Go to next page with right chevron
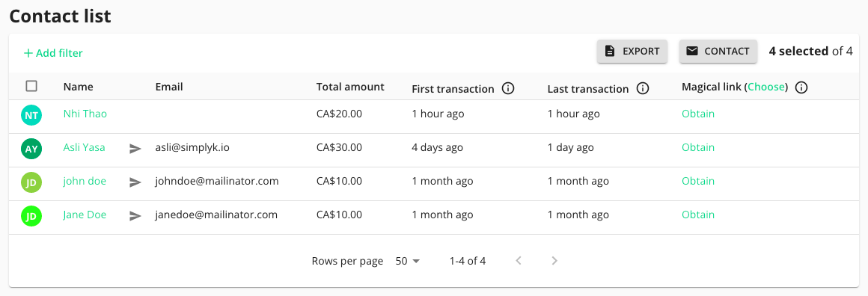This screenshot has height=296, width=868. (x=554, y=261)
